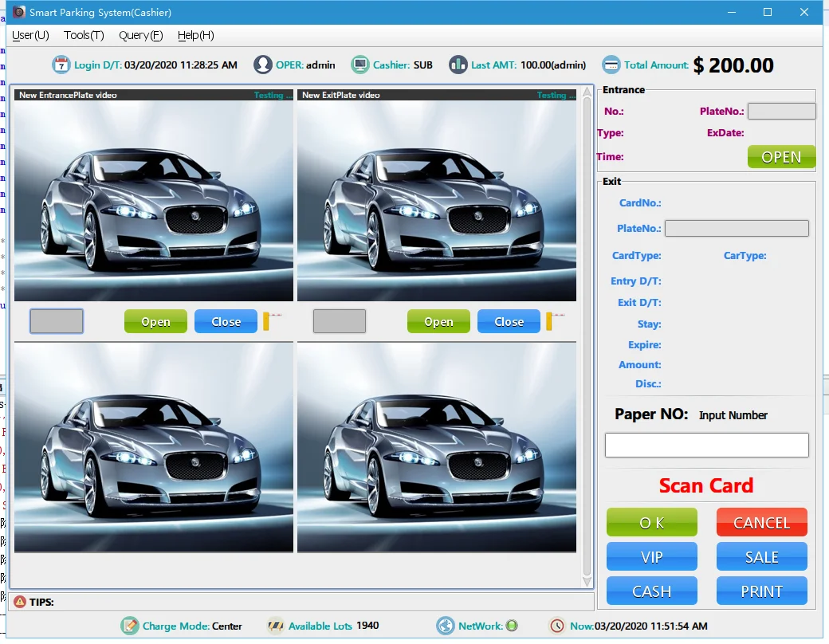
Task: Maximize the Smart Parking System window
Action: click(768, 12)
